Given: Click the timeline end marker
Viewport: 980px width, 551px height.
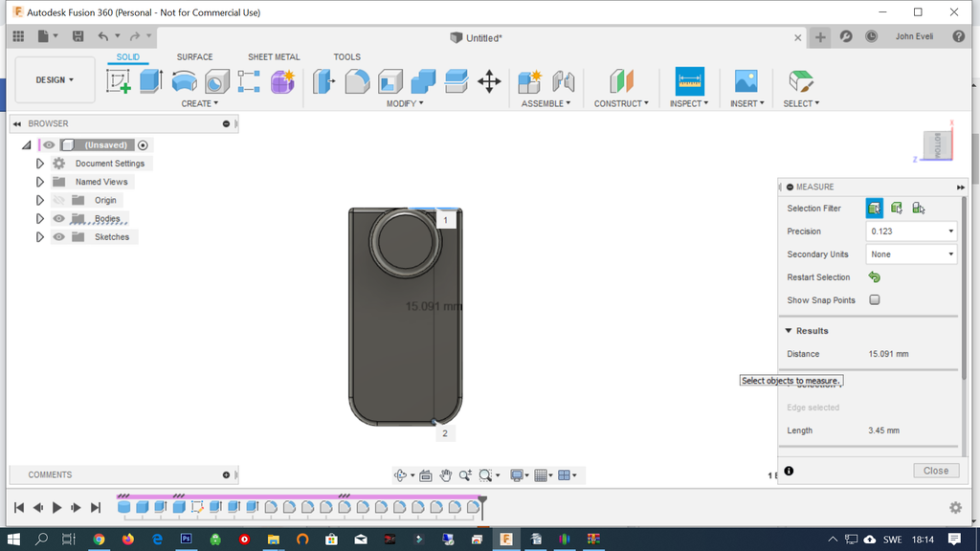Looking at the screenshot, I should pos(482,501).
